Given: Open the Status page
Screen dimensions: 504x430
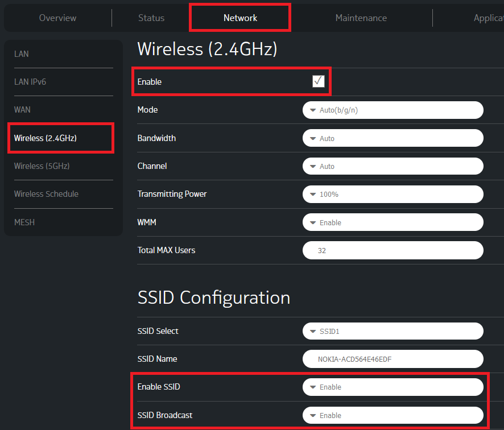Looking at the screenshot, I should click(x=150, y=18).
